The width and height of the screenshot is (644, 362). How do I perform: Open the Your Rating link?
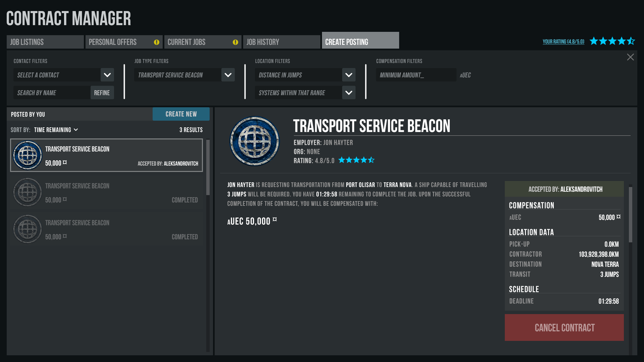click(563, 42)
